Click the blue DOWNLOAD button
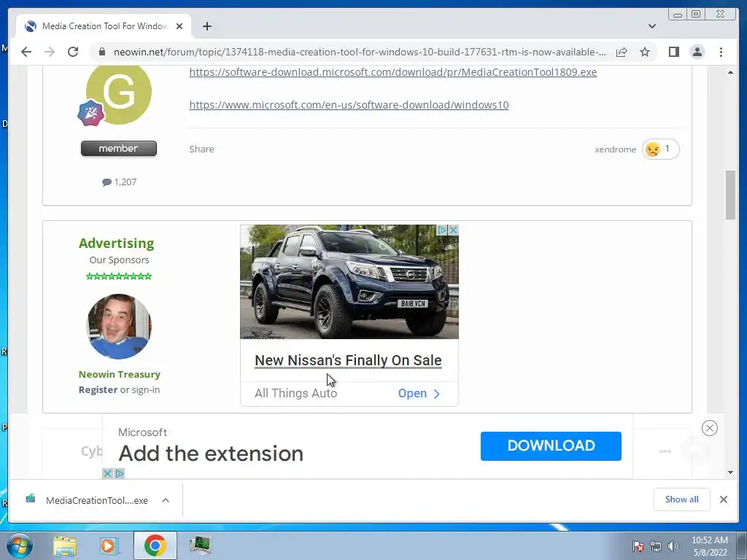Image resolution: width=747 pixels, height=560 pixels. click(x=551, y=446)
